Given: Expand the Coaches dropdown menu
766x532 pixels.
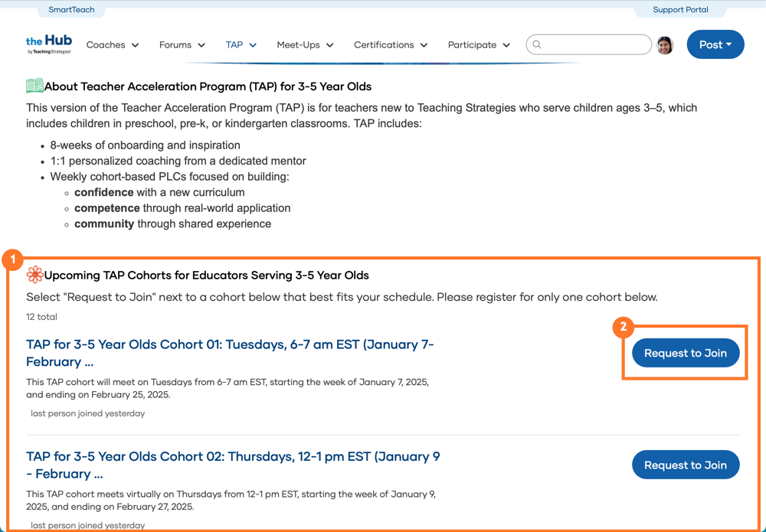Looking at the screenshot, I should [x=113, y=45].
